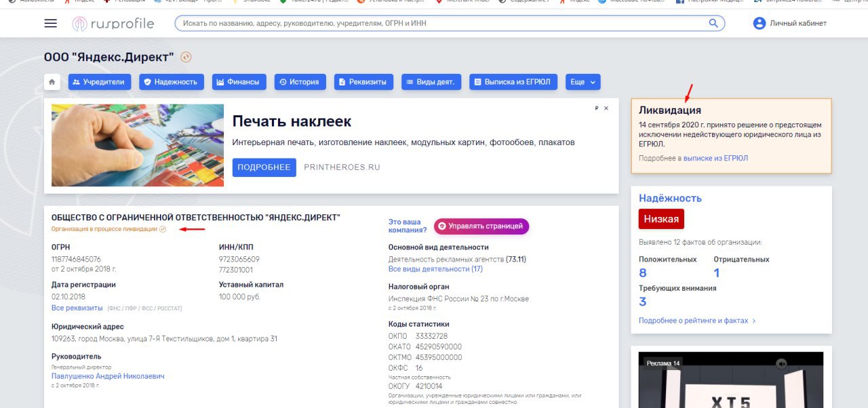868x408 pixels.
Task: Select Уставный капитал value 100 000 руб.
Action: [x=239, y=297]
